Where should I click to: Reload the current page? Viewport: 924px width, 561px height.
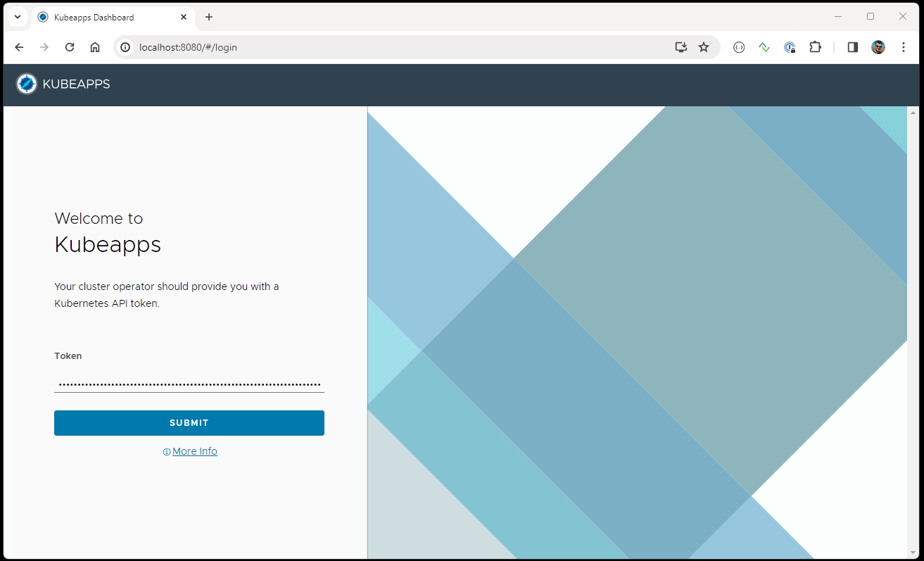(70, 47)
